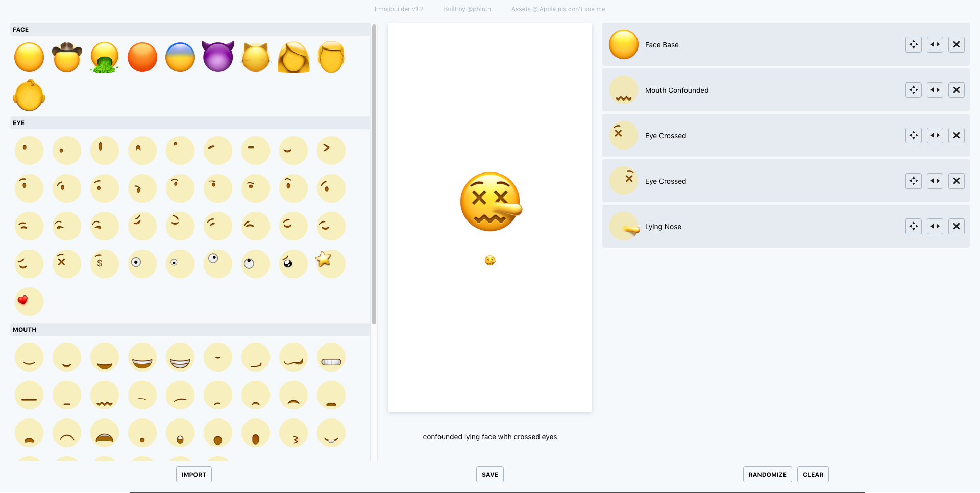980x493 pixels.
Task: Click the move icon for Face Base
Action: [x=914, y=45]
